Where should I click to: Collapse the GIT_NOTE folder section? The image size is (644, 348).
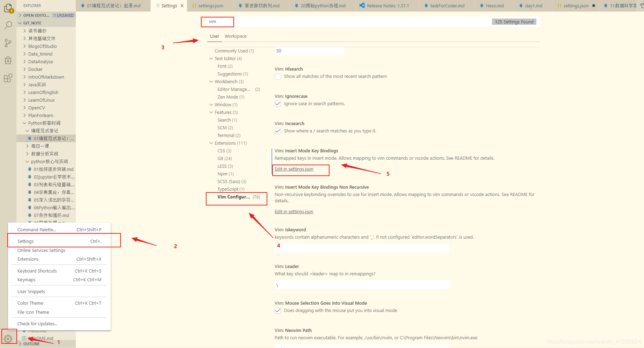46,23
